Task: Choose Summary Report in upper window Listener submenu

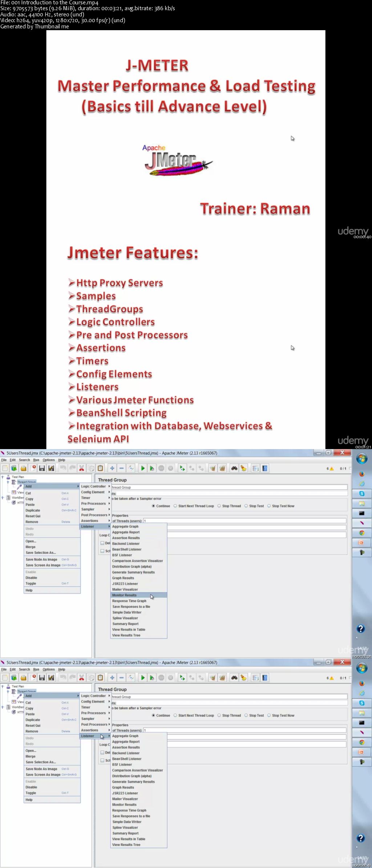Action: pyautogui.click(x=138, y=624)
